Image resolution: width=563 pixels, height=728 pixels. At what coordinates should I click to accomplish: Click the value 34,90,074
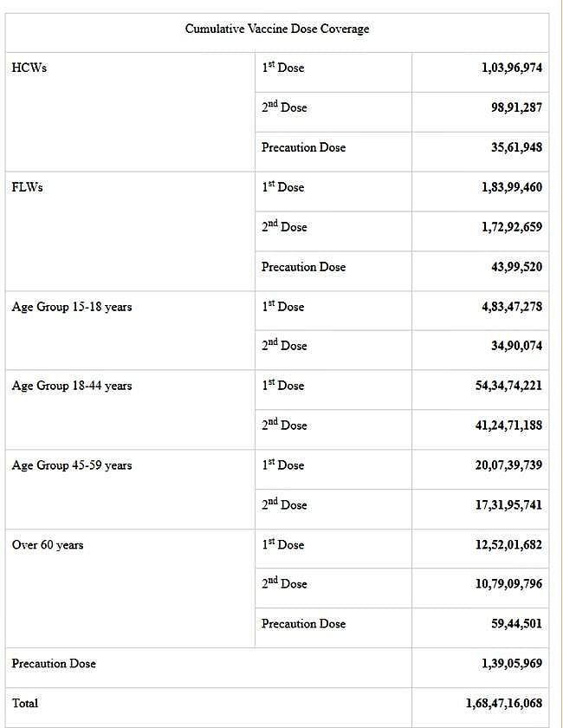[x=516, y=346]
